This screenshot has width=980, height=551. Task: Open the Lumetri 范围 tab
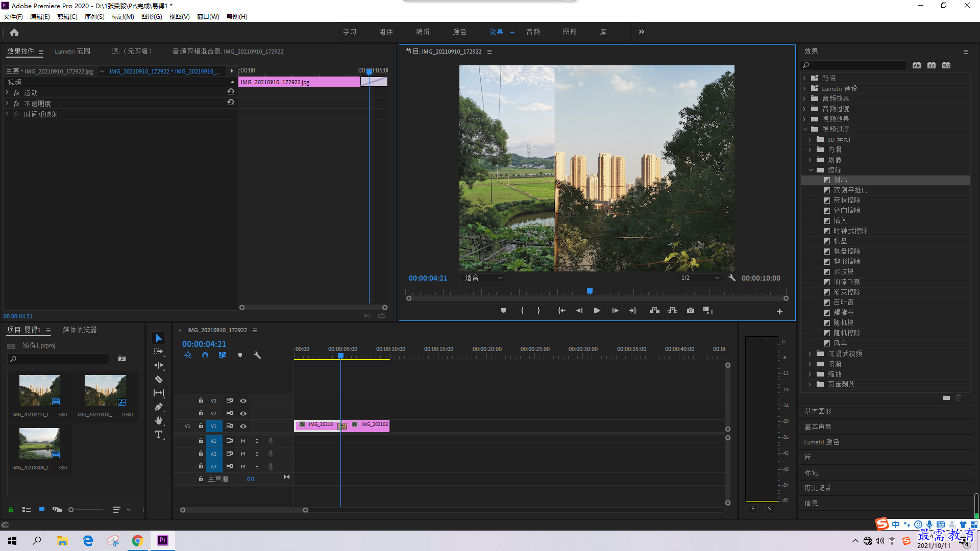click(x=72, y=52)
